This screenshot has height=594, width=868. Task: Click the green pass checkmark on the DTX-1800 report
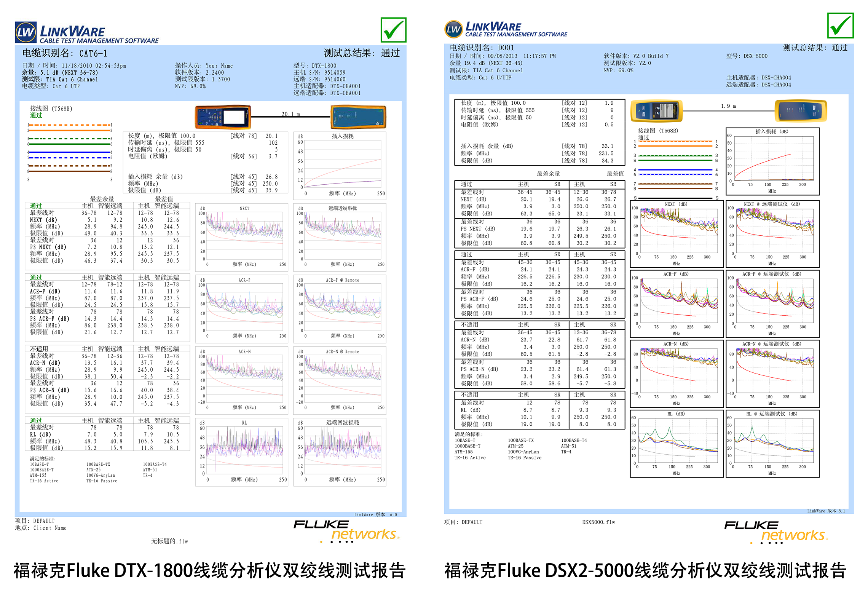pyautogui.click(x=393, y=30)
